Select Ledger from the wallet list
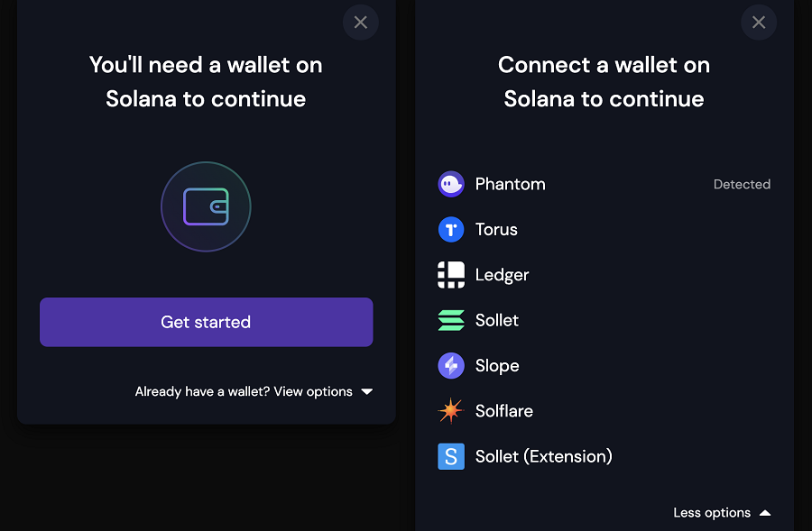The height and width of the screenshot is (531, 812). coord(503,274)
